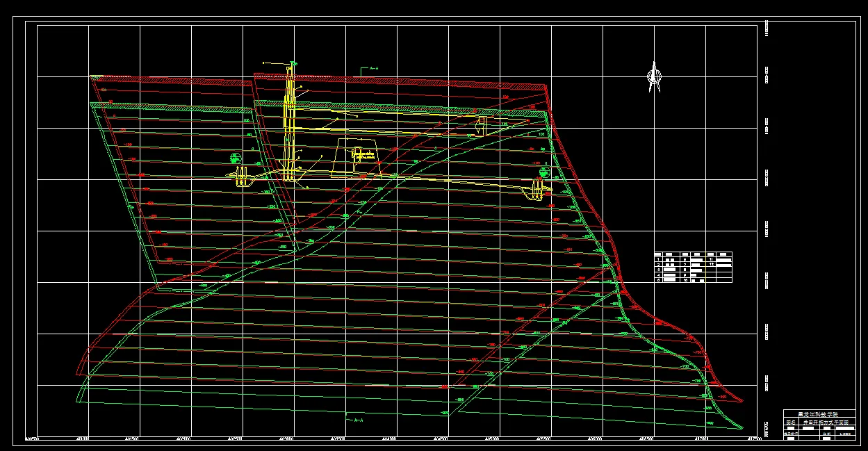This screenshot has width=868, height=451.
Task: Select the green circle marker near the right shaft
Action: 543,171
